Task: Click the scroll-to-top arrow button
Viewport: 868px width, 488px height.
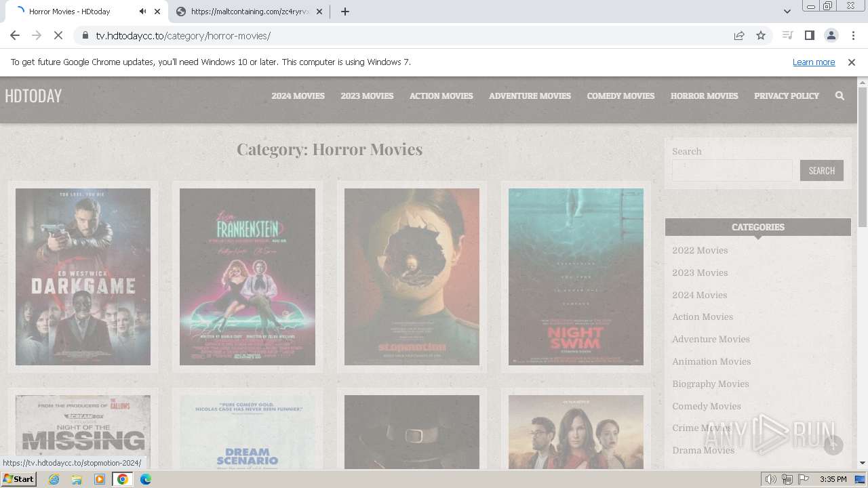Action: point(833,445)
